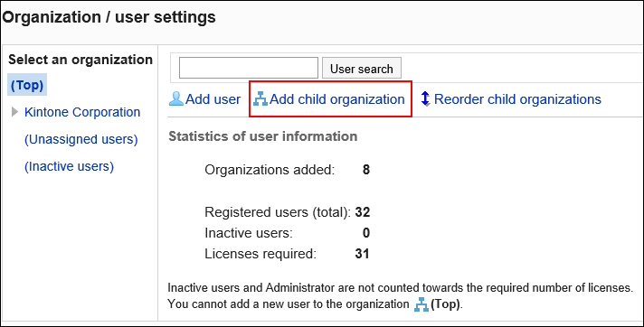Click the licenses required value 31
The width and height of the screenshot is (644, 327).
pos(362,254)
